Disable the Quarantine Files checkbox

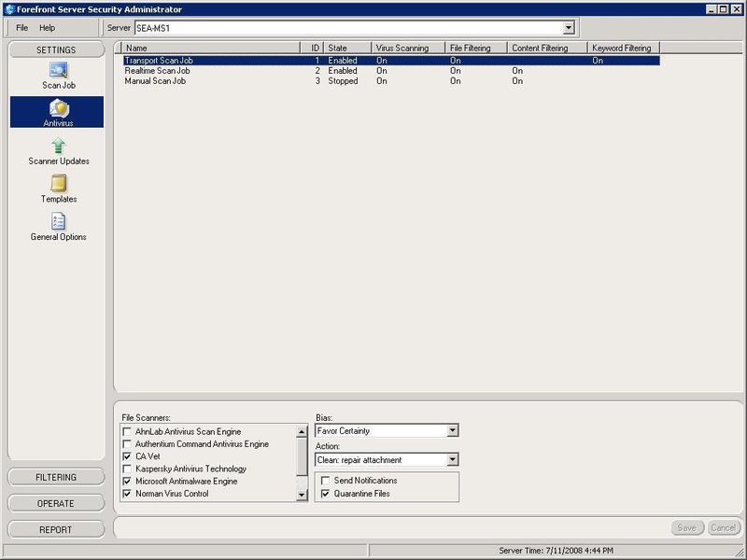tap(325, 494)
